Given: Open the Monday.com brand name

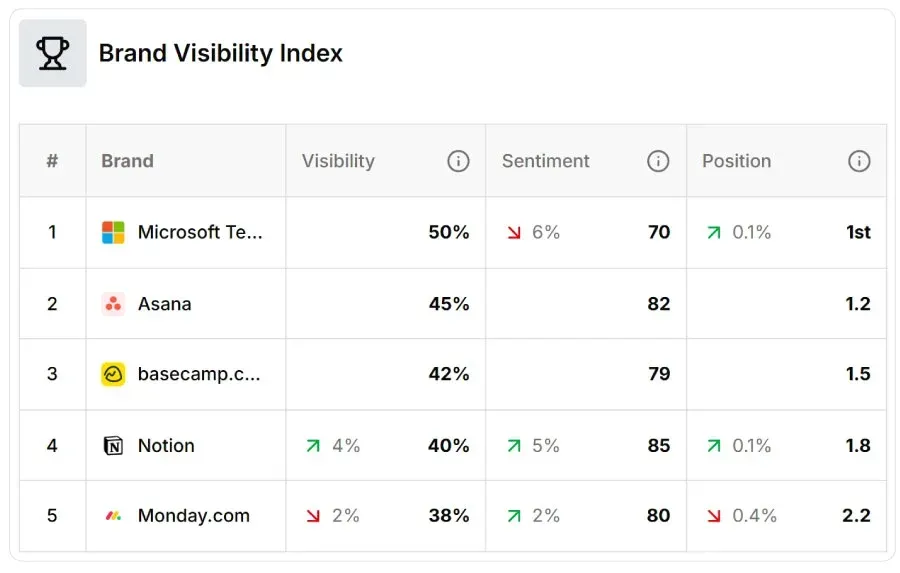Looking at the screenshot, I should (x=194, y=516).
